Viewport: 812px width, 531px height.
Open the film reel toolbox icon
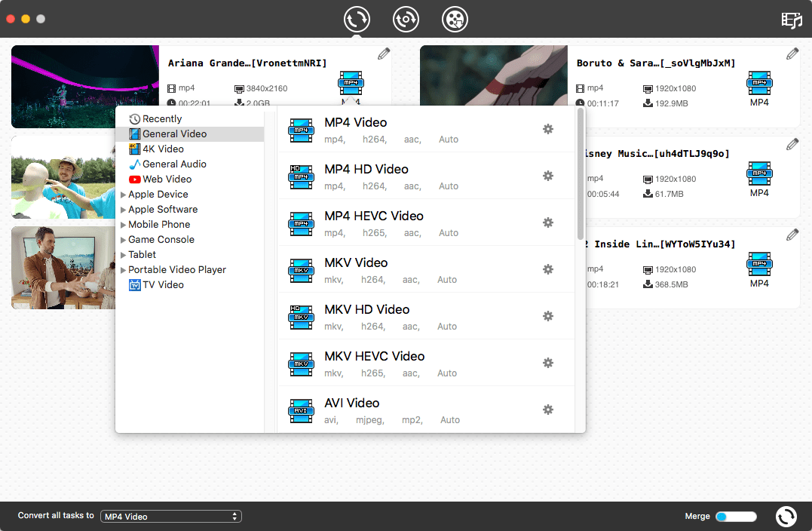pyautogui.click(x=455, y=20)
